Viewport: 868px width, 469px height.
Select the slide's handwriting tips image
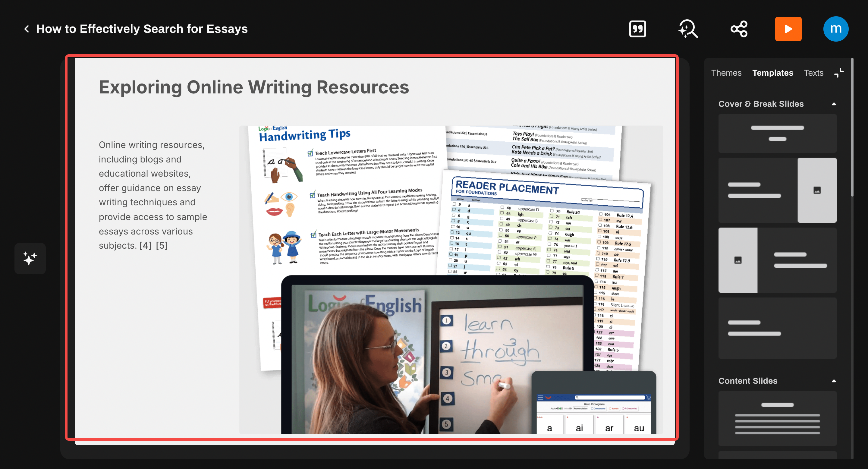(451, 280)
